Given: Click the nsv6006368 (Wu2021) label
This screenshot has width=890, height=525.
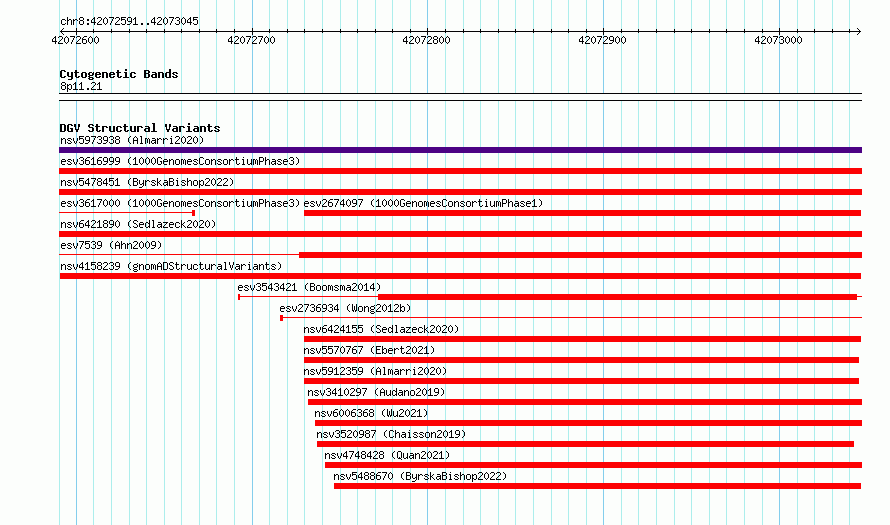Looking at the screenshot, I should click(x=371, y=413).
